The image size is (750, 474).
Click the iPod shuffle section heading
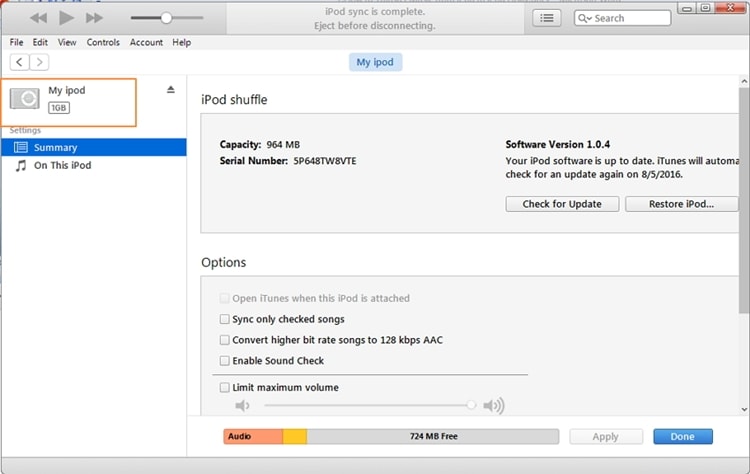[x=234, y=99]
